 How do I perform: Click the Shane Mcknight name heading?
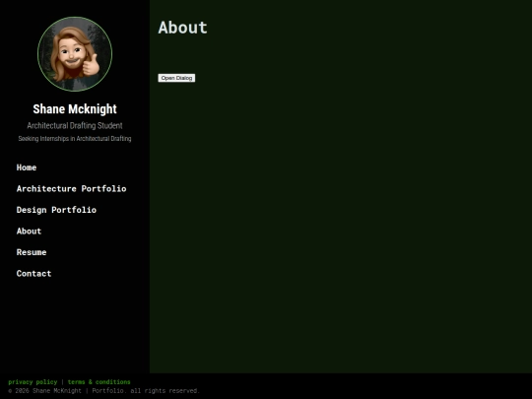(x=75, y=109)
